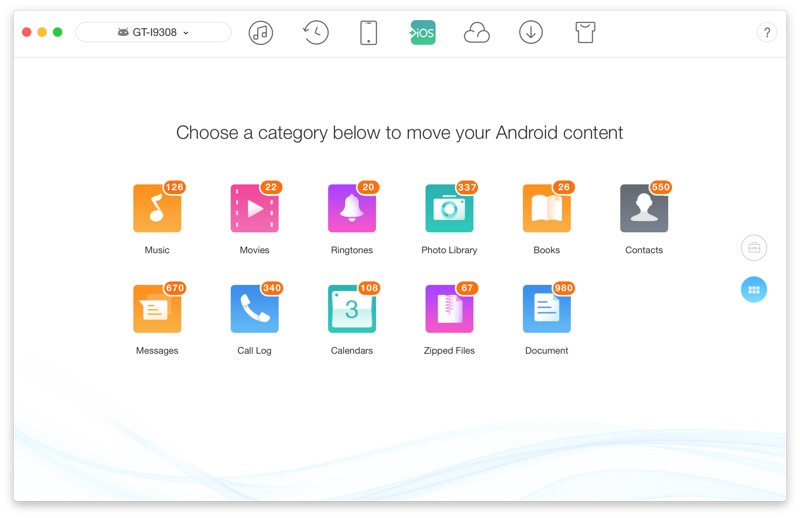The image size is (800, 518).
Task: Open the Music category
Action: pos(157,208)
